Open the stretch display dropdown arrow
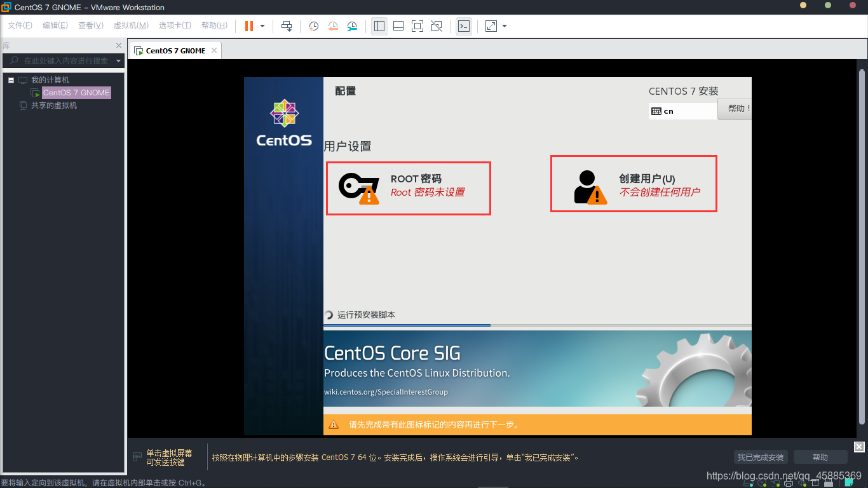The width and height of the screenshot is (868, 488). pos(505,26)
